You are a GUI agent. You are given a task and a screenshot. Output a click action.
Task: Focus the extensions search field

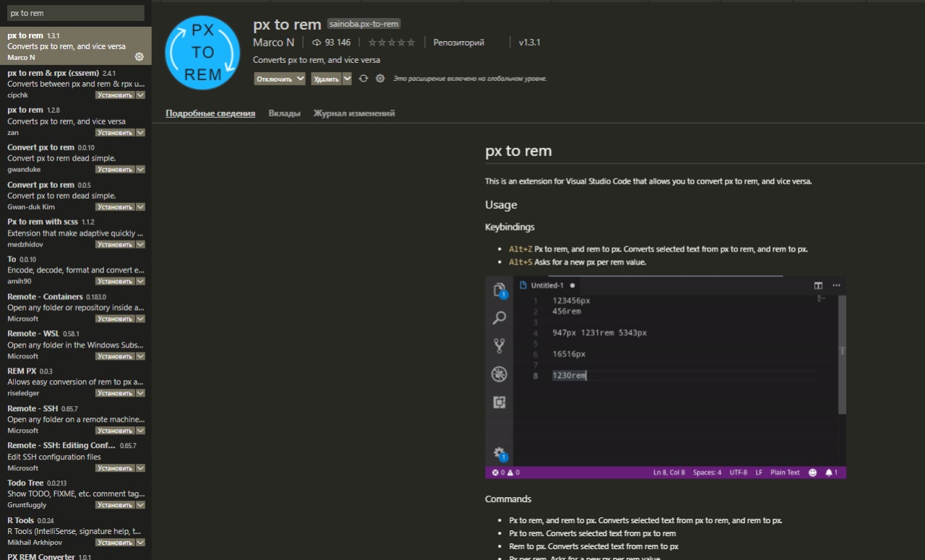tap(76, 13)
